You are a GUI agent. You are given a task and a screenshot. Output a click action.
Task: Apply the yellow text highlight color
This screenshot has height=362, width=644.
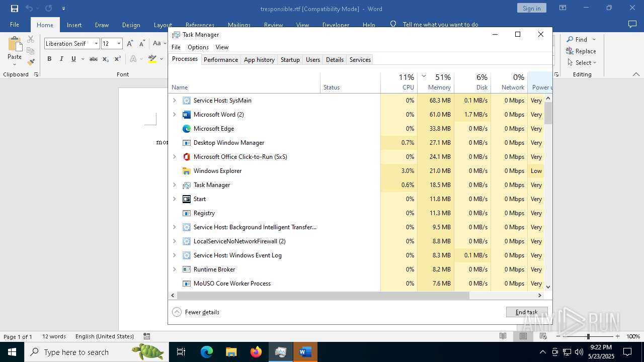(152, 59)
